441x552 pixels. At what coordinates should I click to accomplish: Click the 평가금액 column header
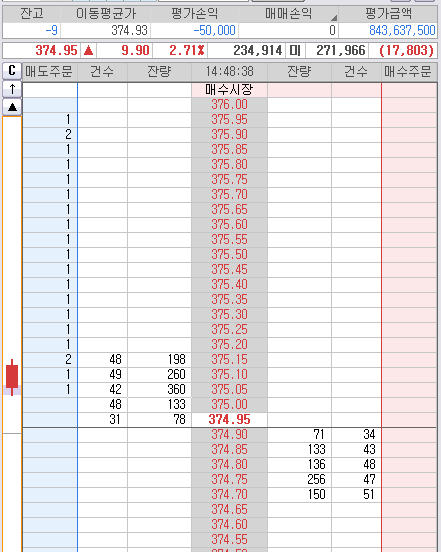tap(388, 14)
